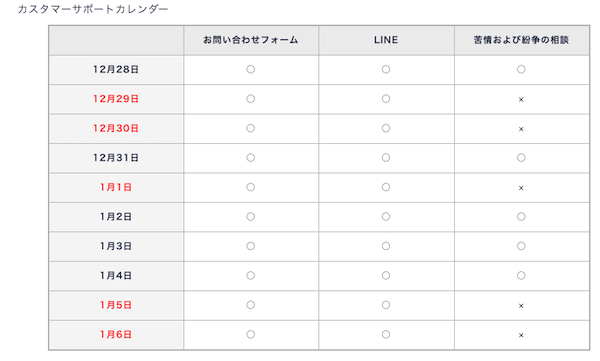Select the 12月31日 date cell
Image resolution: width=600 pixels, height=361 pixels.
click(116, 158)
